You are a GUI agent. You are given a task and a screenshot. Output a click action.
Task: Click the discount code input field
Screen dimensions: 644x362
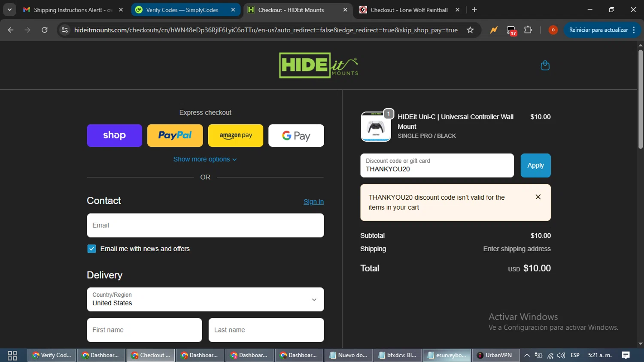coord(437,165)
